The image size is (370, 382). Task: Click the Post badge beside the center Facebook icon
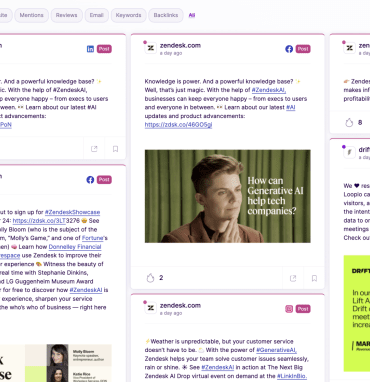tap(303, 49)
